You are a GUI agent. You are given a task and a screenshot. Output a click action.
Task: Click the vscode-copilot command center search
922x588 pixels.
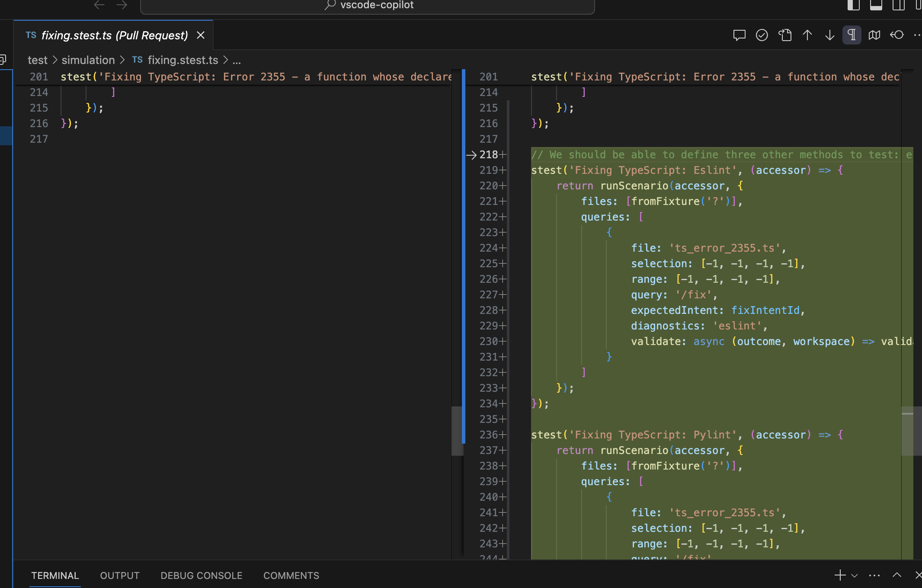click(x=368, y=6)
